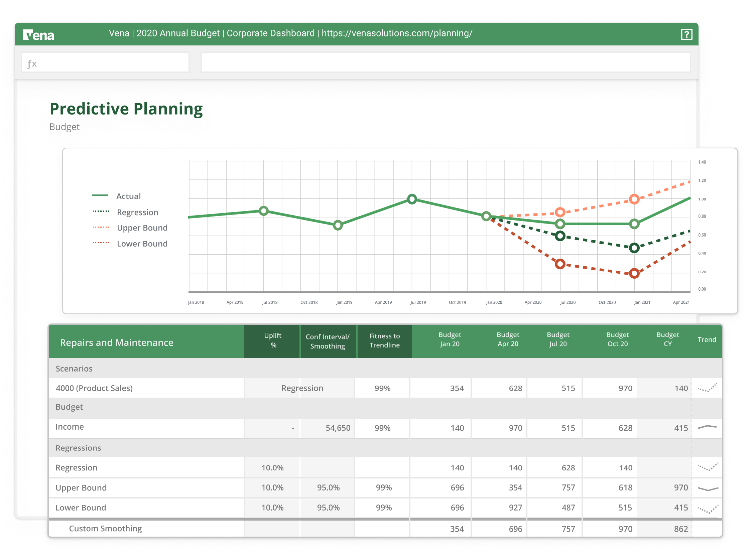The image size is (752, 560).
Task: Expand the Regressions group
Action: 78,447
